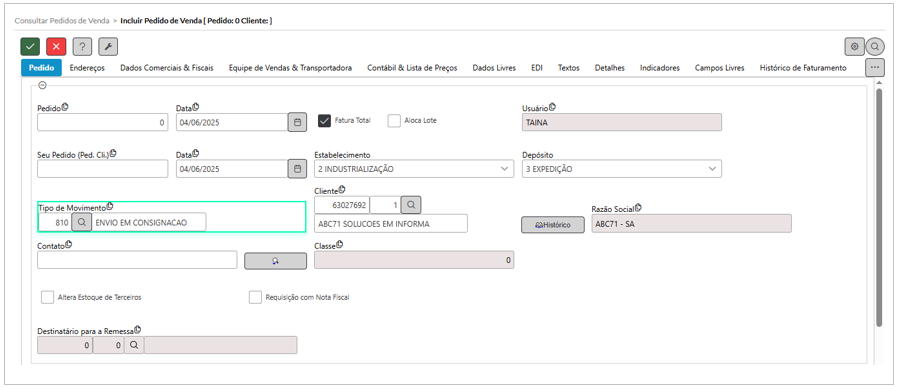The width and height of the screenshot is (897, 387).
Task: Check Altera Estoque de Terceiros
Action: (x=47, y=298)
